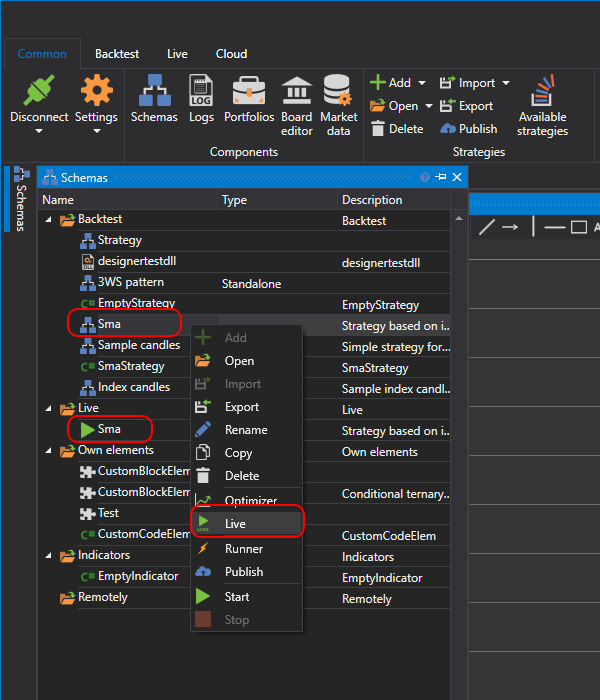
Task: Choose Open from context menu
Action: (246, 361)
